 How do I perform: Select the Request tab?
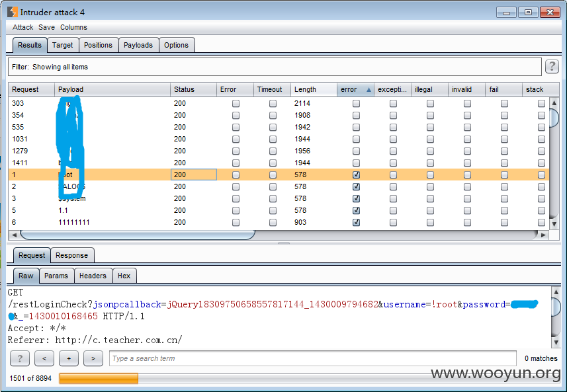coord(32,255)
